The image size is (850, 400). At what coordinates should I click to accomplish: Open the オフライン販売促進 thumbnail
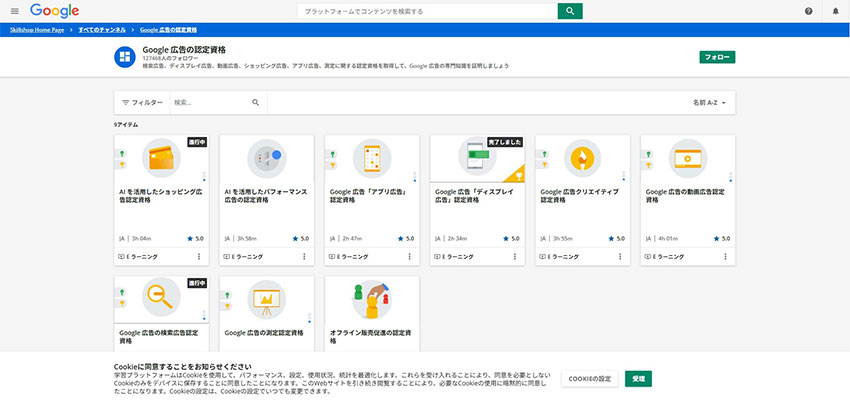(x=372, y=299)
